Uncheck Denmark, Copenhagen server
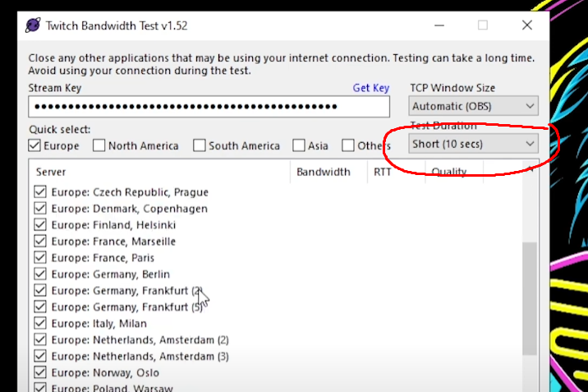 point(40,208)
